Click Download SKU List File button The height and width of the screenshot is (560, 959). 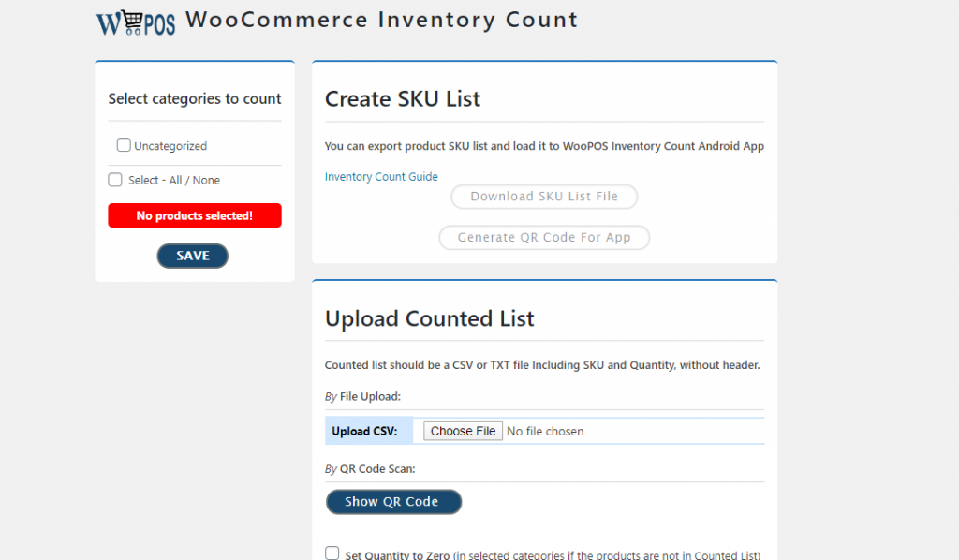pos(544,197)
